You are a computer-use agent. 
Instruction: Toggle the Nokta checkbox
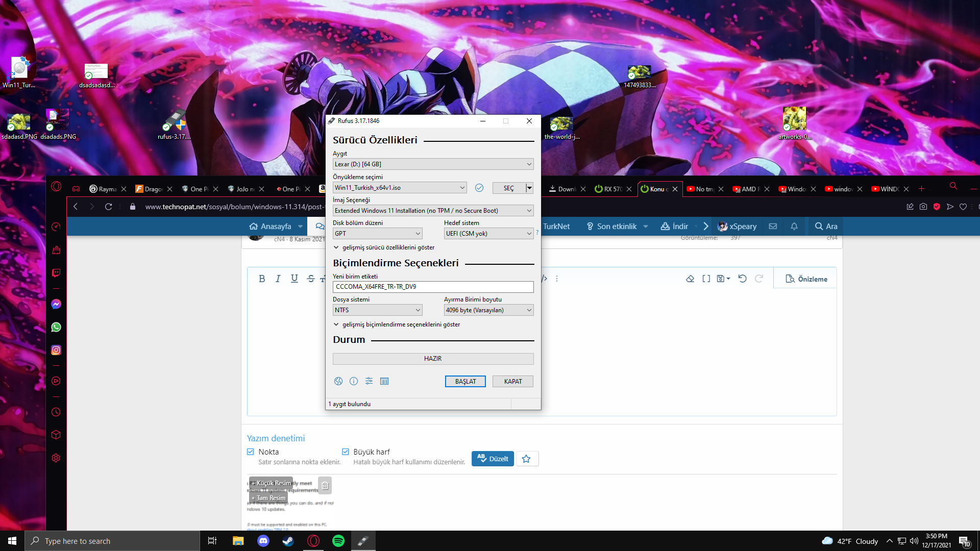pyautogui.click(x=251, y=452)
